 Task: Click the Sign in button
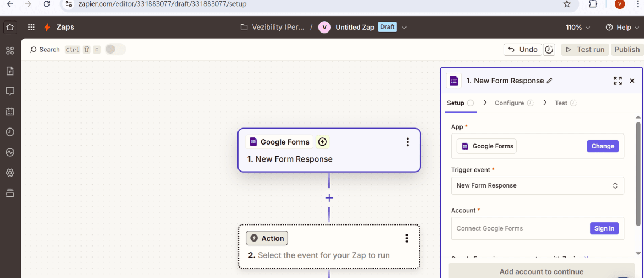click(604, 228)
